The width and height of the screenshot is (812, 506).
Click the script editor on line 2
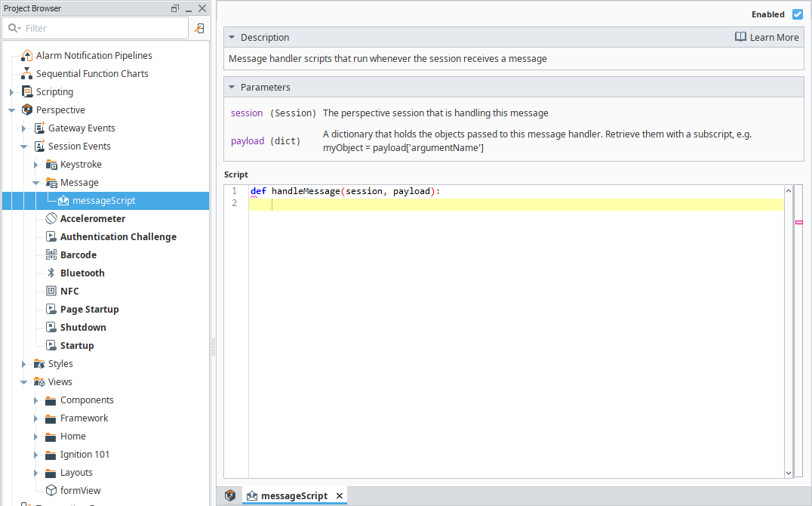pyautogui.click(x=515, y=204)
